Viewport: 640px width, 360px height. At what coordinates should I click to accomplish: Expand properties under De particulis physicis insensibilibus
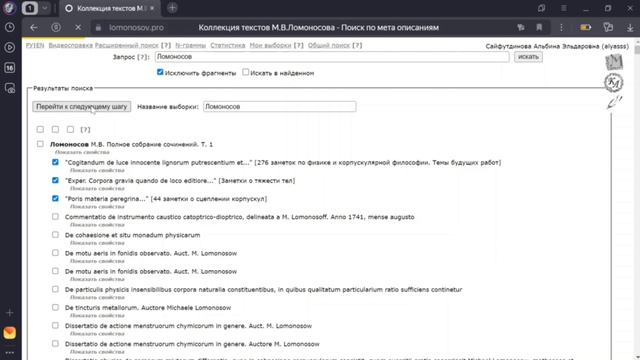[97, 298]
